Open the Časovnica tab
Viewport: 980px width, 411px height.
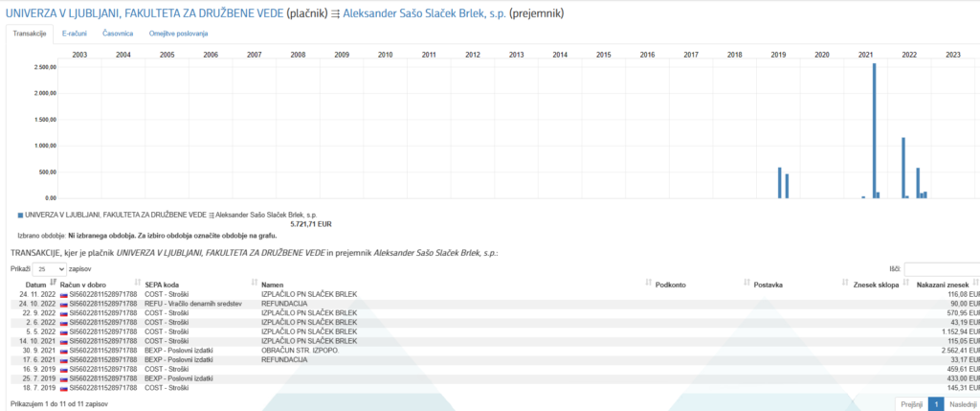118,34
